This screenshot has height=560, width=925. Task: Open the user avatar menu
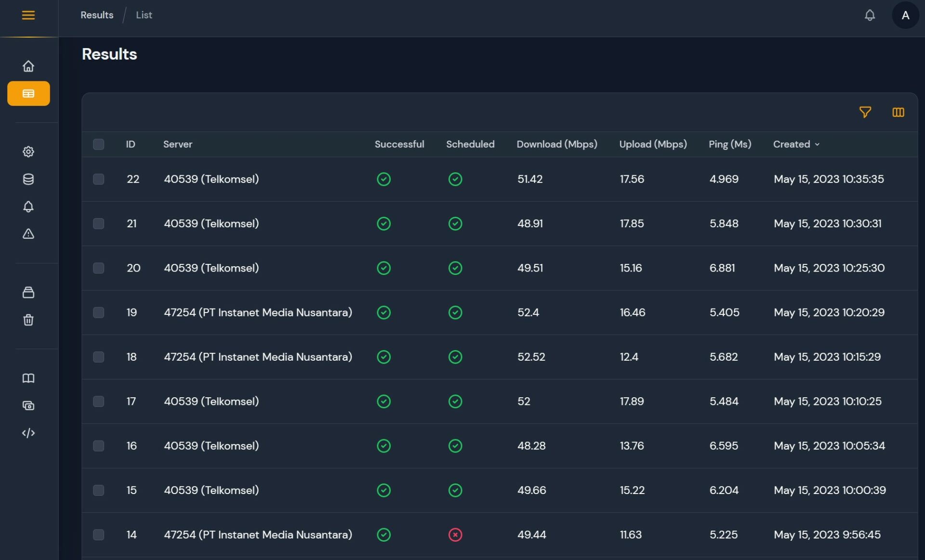pos(906,15)
